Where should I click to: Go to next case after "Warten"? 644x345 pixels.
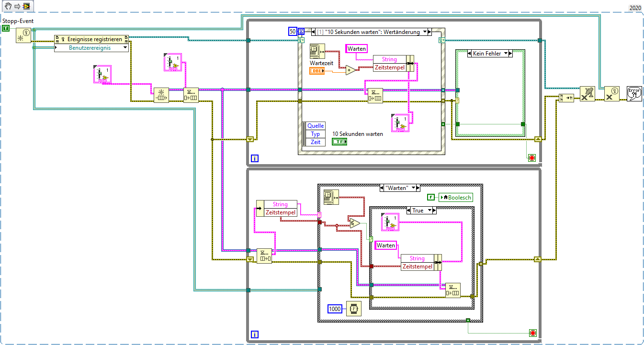pyautogui.click(x=418, y=188)
